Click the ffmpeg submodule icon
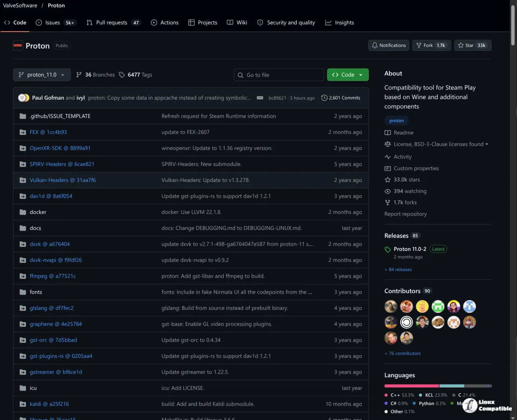517x420 pixels. pyautogui.click(x=23, y=276)
